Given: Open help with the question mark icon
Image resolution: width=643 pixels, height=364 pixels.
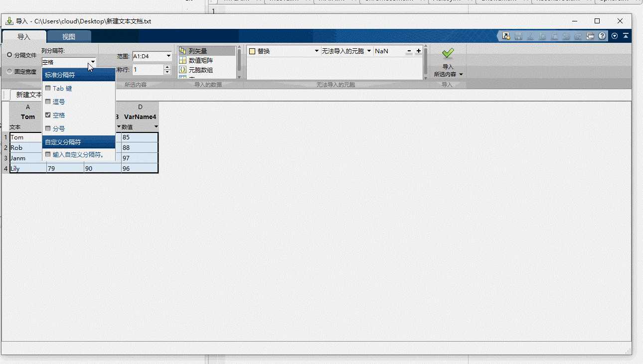Looking at the screenshot, I should pyautogui.click(x=602, y=36).
